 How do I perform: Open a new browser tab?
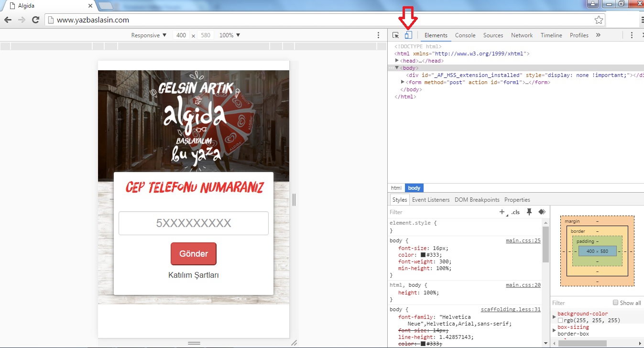[x=105, y=6]
